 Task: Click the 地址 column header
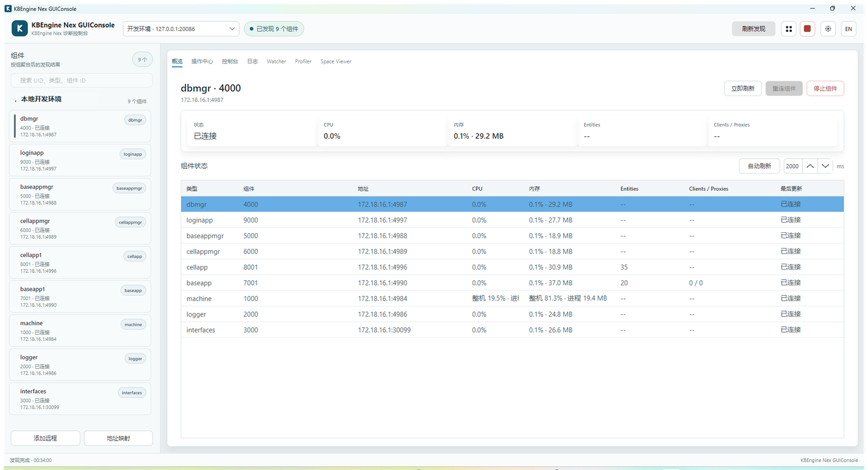363,189
